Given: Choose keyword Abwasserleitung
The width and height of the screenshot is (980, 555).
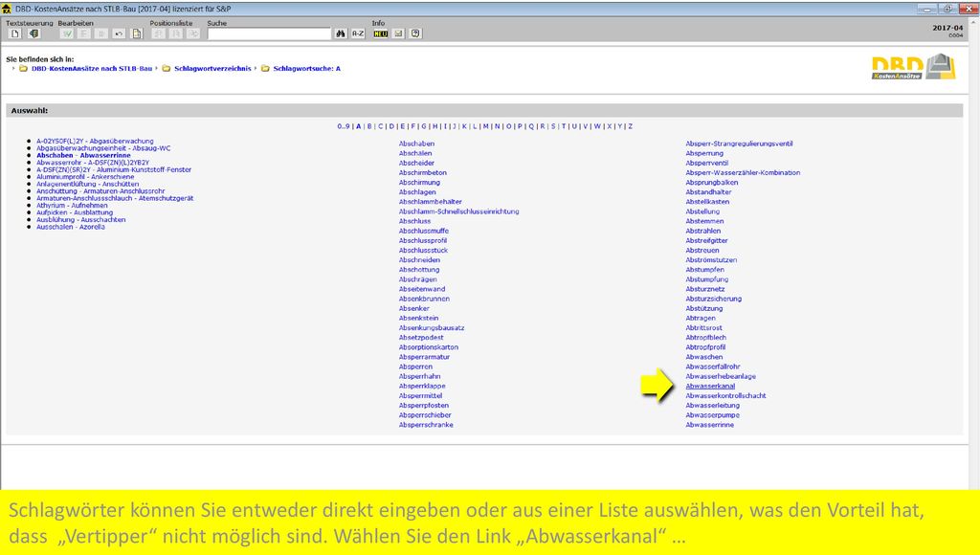Looking at the screenshot, I should (712, 406).
